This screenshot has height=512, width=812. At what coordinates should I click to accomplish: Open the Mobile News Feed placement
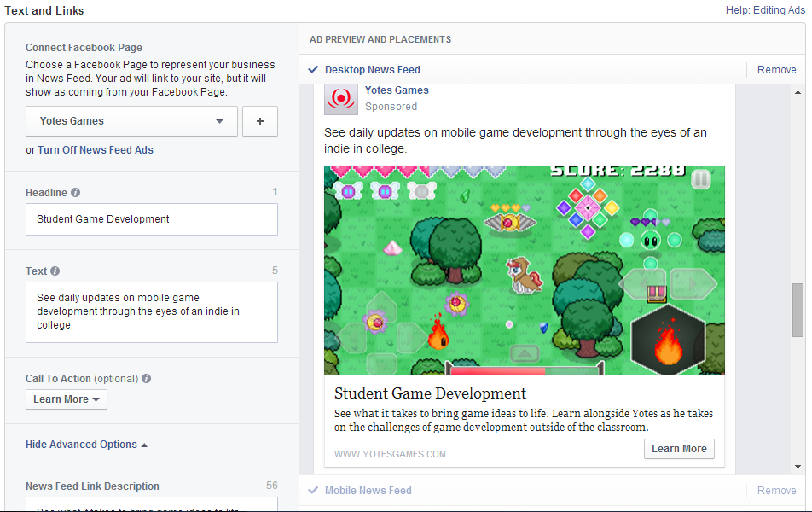(x=368, y=490)
